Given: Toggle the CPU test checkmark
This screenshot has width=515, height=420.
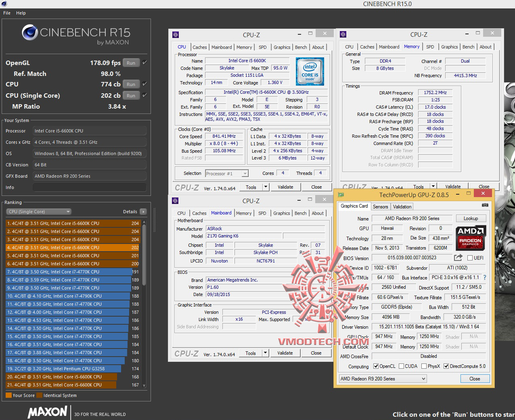Looking at the screenshot, I should point(144,84).
